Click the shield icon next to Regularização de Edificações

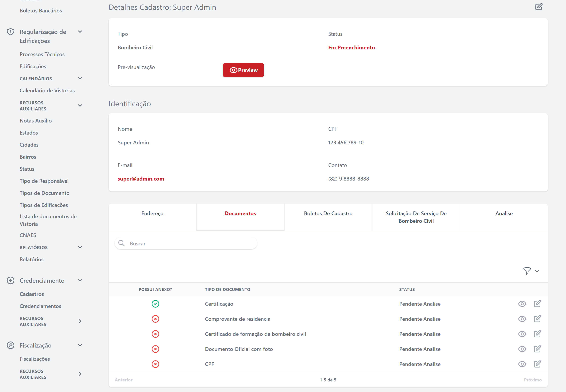click(x=10, y=32)
